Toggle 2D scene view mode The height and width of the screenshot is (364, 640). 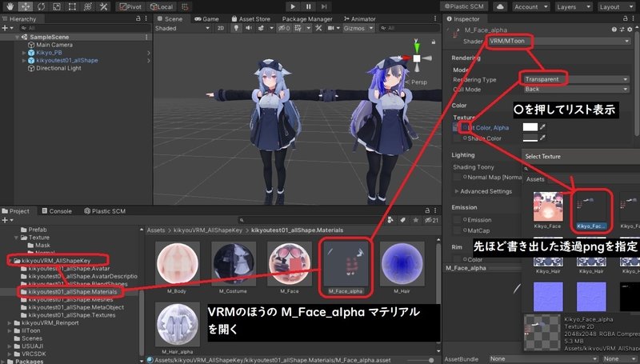point(221,28)
